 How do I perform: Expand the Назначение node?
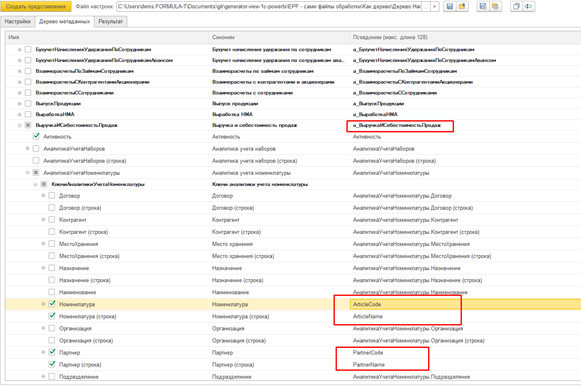[x=43, y=268]
